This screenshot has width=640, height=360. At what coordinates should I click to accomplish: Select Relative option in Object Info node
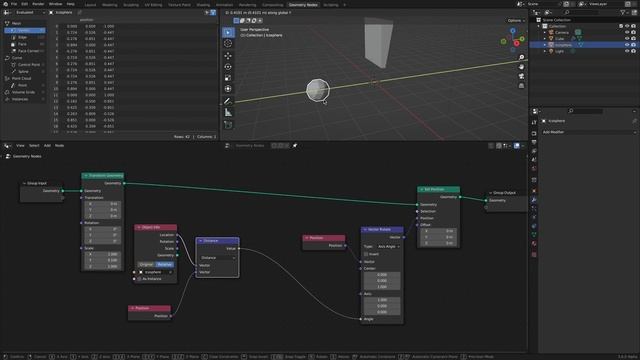164,264
